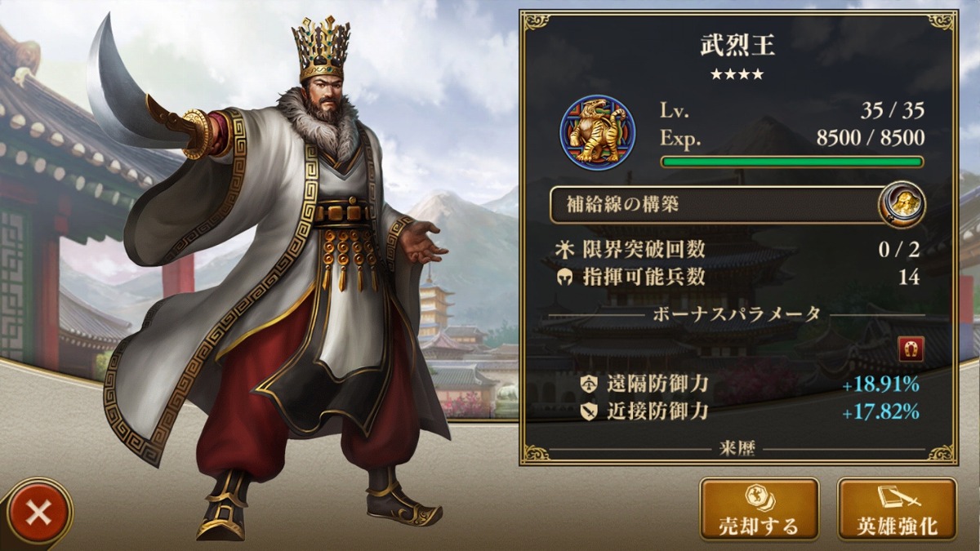980x551 pixels.
Task: Click the ボーナスパラメータ section header
Action: (x=737, y=314)
